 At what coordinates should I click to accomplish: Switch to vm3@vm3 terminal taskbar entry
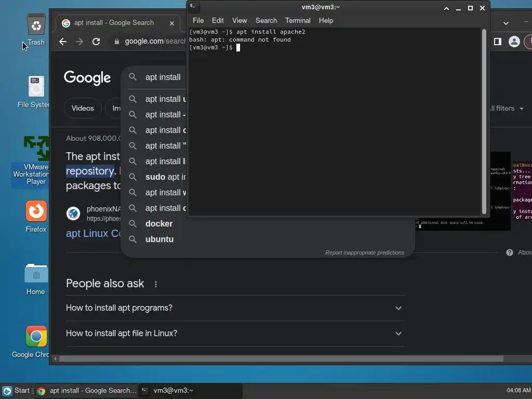190,391
